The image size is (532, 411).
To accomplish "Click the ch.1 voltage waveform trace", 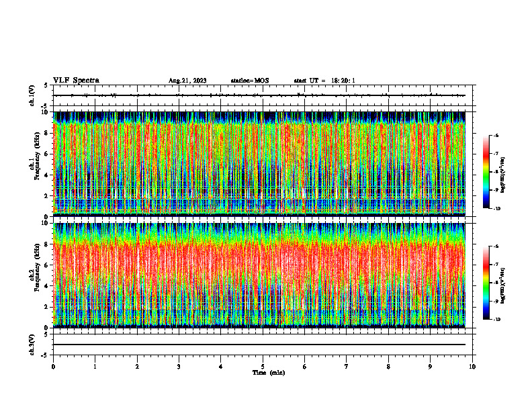I will [259, 95].
